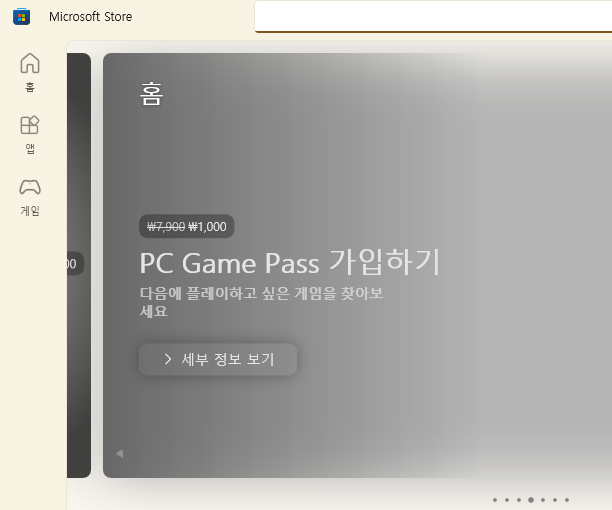Open the 앱 (Apps) sidebar section
The height and width of the screenshot is (510, 612).
30,135
